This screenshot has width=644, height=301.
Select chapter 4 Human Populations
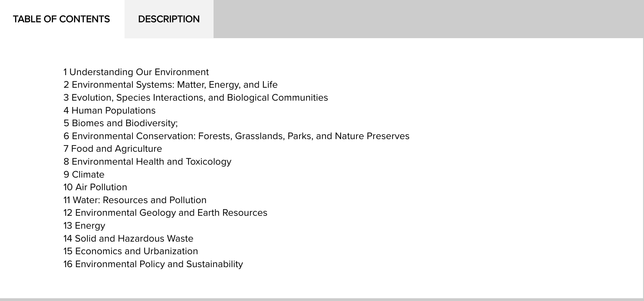[109, 110]
